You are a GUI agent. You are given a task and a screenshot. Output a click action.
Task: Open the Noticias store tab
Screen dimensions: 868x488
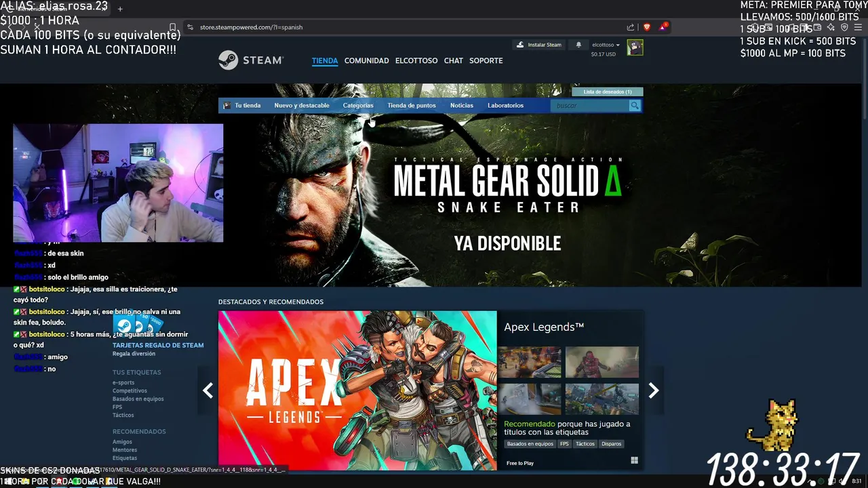click(x=462, y=106)
